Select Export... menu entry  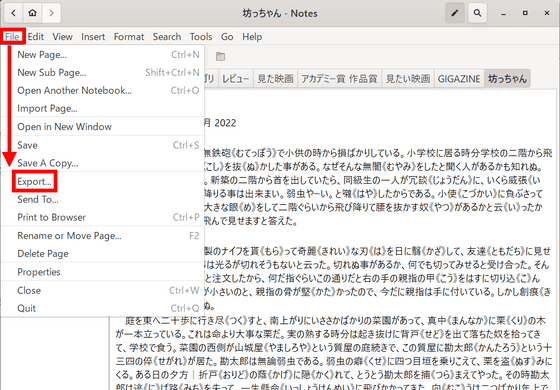point(103,181)
